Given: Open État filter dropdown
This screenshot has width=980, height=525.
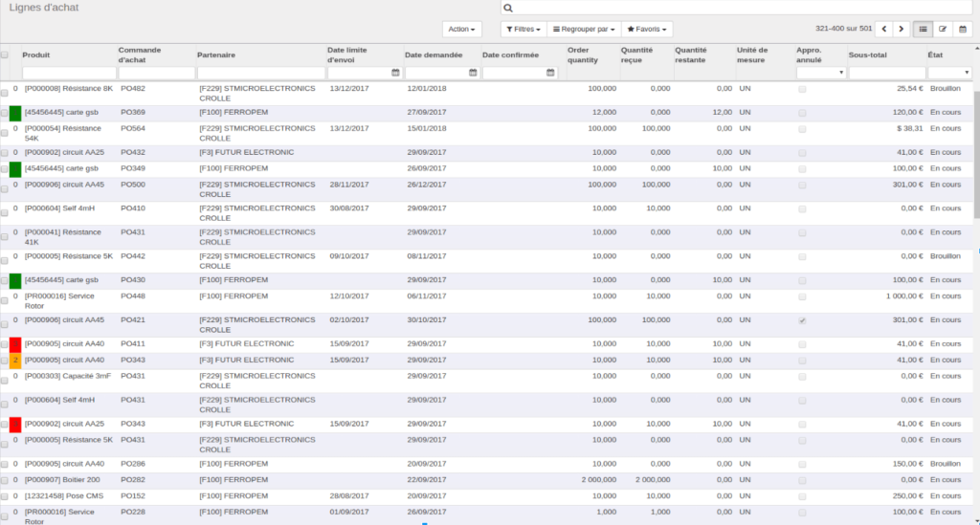Looking at the screenshot, I should point(949,73).
